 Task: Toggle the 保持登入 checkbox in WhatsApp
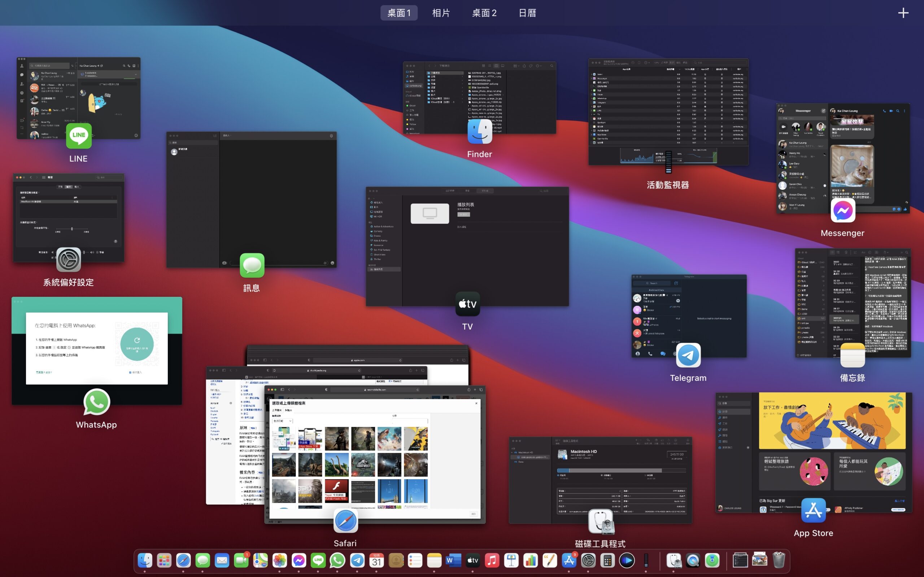click(130, 373)
